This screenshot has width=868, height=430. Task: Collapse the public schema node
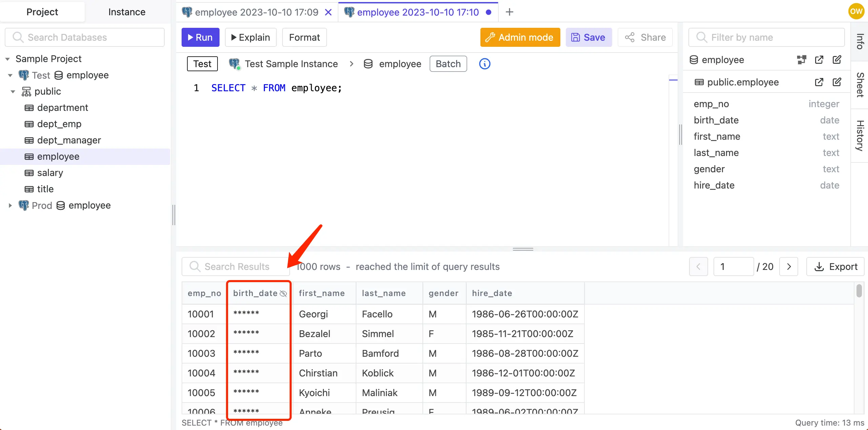pyautogui.click(x=13, y=91)
